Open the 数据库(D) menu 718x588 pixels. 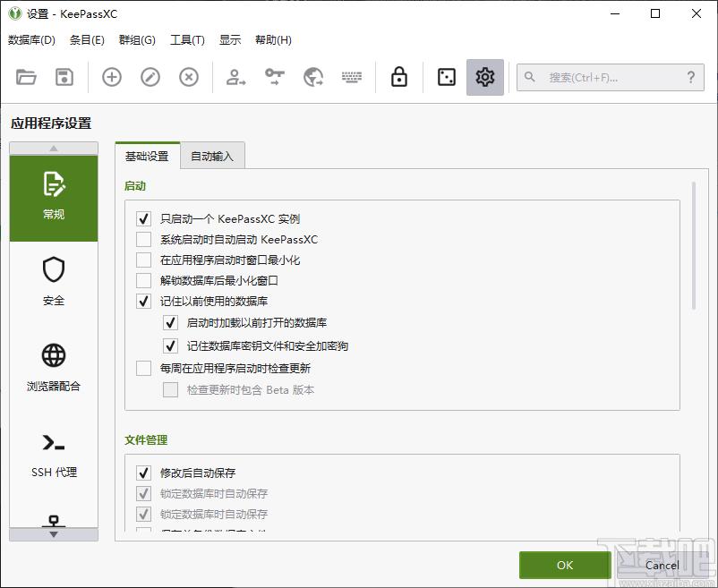click(31, 40)
